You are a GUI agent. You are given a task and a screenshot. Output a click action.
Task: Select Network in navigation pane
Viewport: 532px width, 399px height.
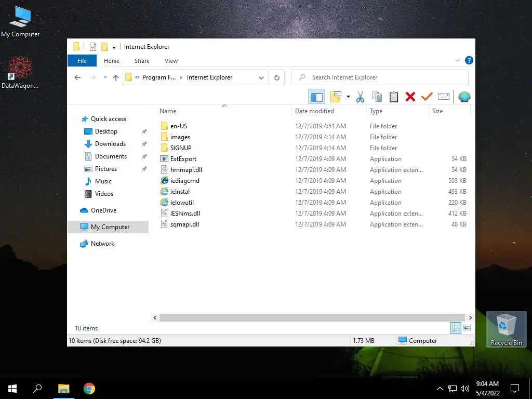coord(102,244)
